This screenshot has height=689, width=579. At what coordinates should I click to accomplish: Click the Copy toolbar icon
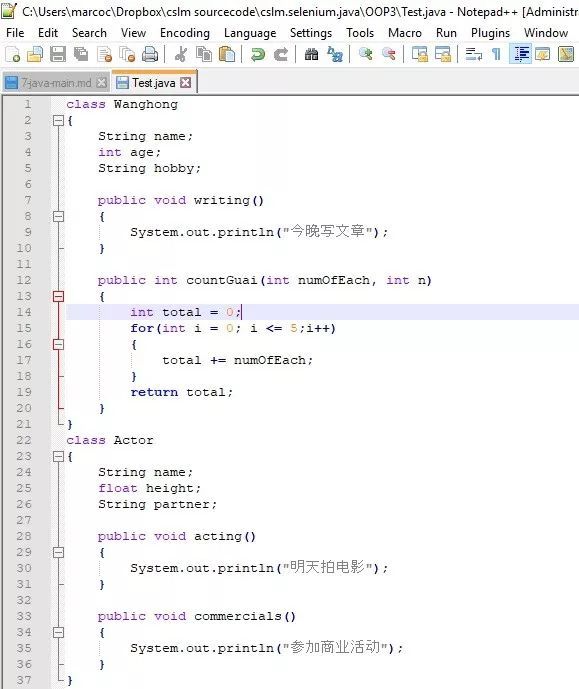[204, 54]
